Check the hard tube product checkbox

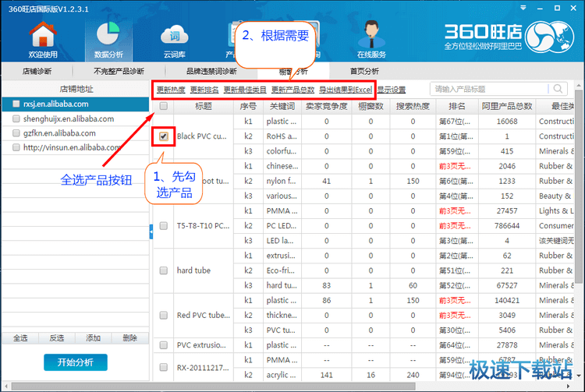click(x=164, y=270)
